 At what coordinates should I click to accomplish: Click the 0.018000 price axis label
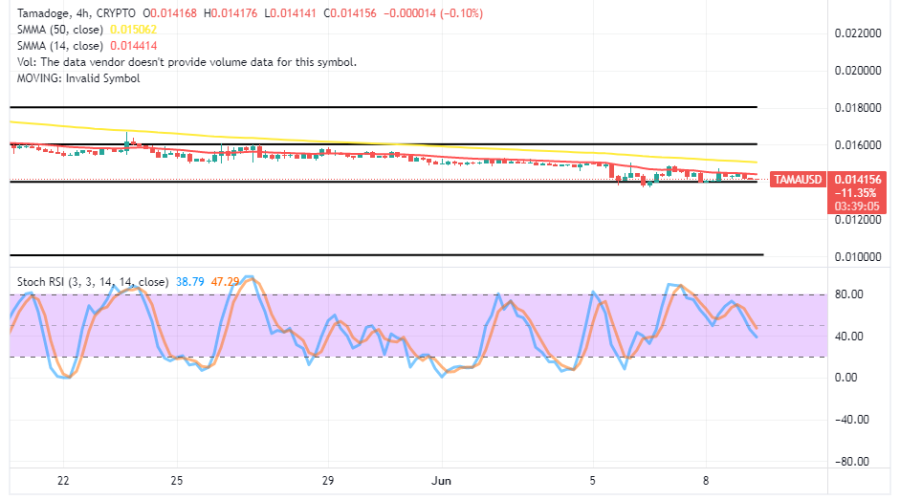tap(858, 108)
